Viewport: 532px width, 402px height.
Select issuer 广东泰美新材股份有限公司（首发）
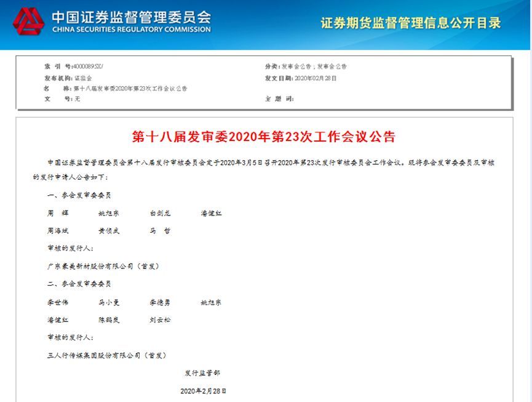103,266
